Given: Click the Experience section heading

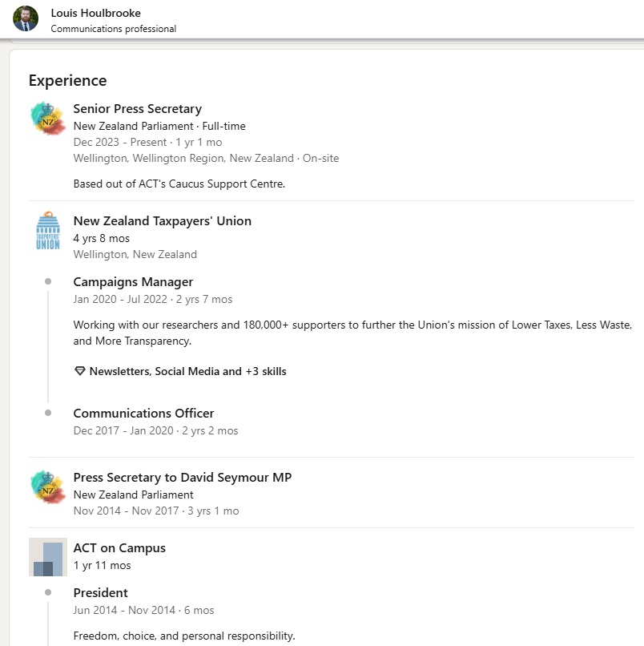Looking at the screenshot, I should click(x=67, y=80).
